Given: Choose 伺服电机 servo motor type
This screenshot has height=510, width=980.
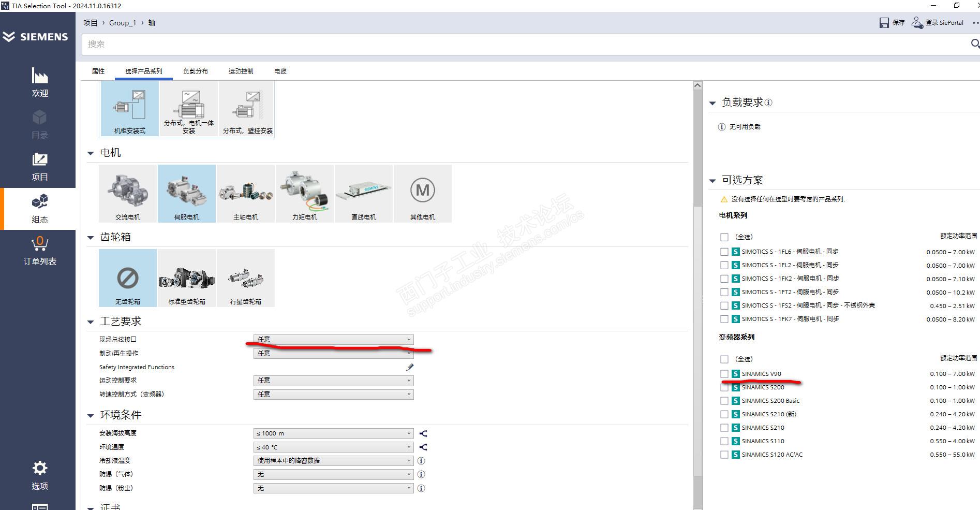Looking at the screenshot, I should pyautogui.click(x=187, y=194).
